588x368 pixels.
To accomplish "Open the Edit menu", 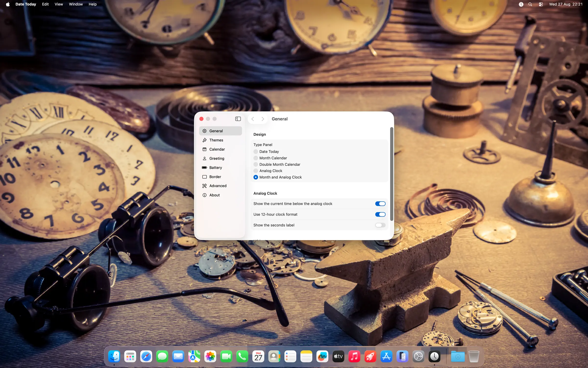I will 45,4.
